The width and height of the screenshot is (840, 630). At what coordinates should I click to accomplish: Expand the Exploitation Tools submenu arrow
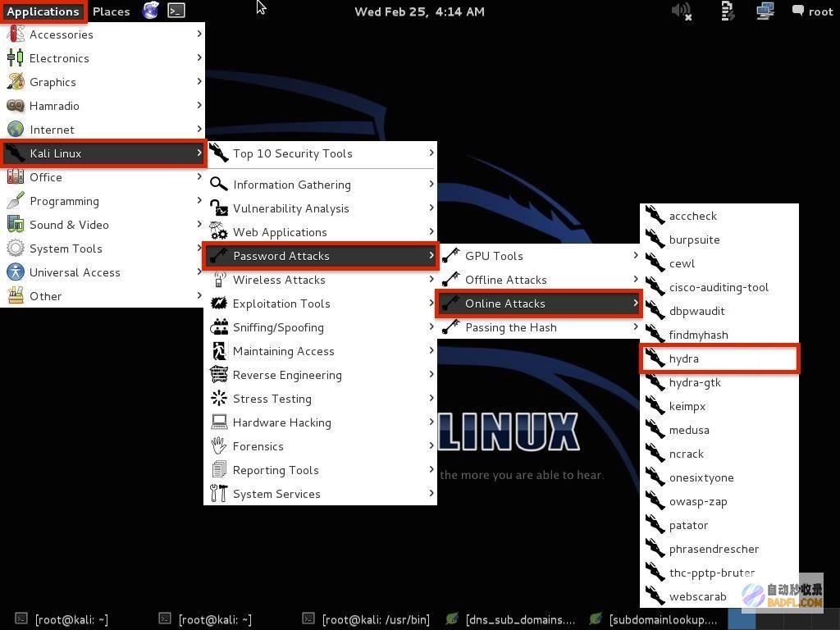(x=431, y=303)
